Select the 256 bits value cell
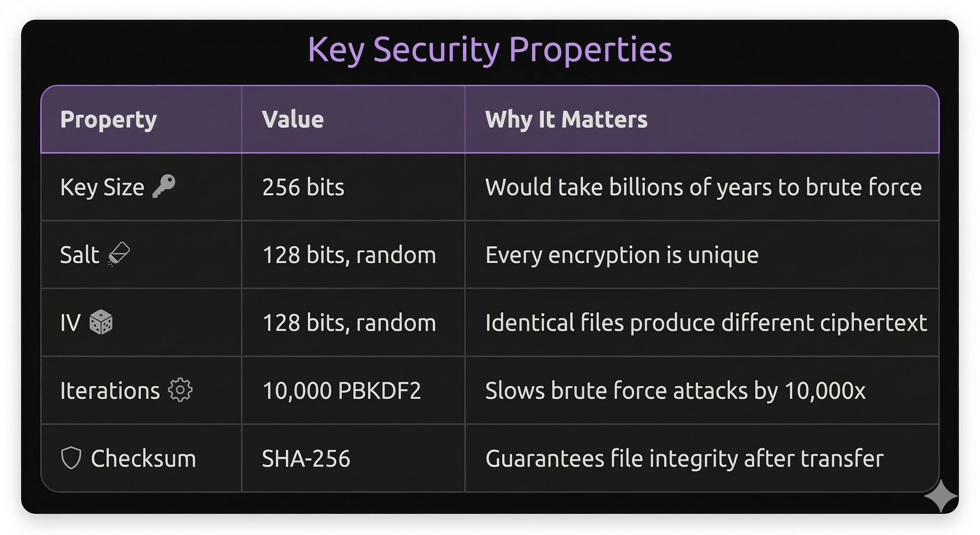Viewport: 980px width, 535px height. click(303, 187)
